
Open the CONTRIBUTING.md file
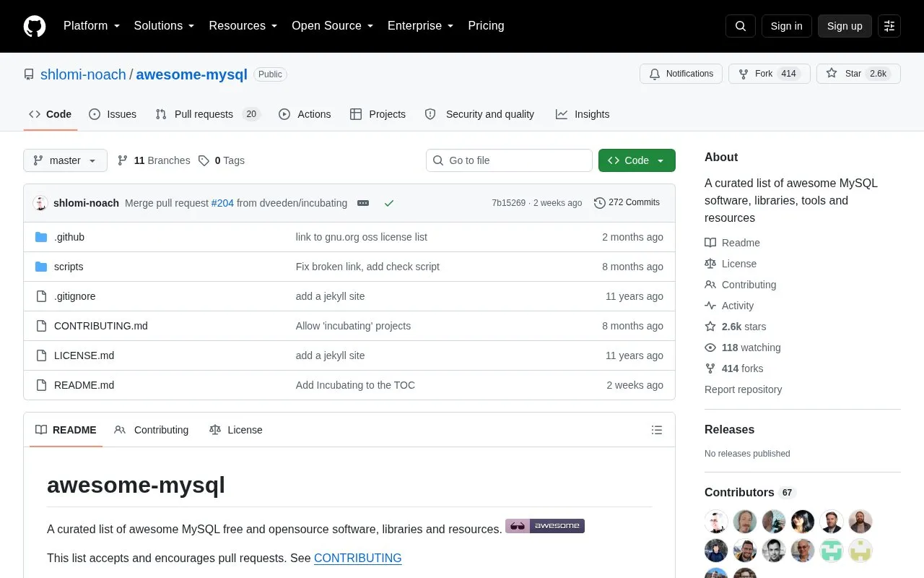tap(101, 326)
